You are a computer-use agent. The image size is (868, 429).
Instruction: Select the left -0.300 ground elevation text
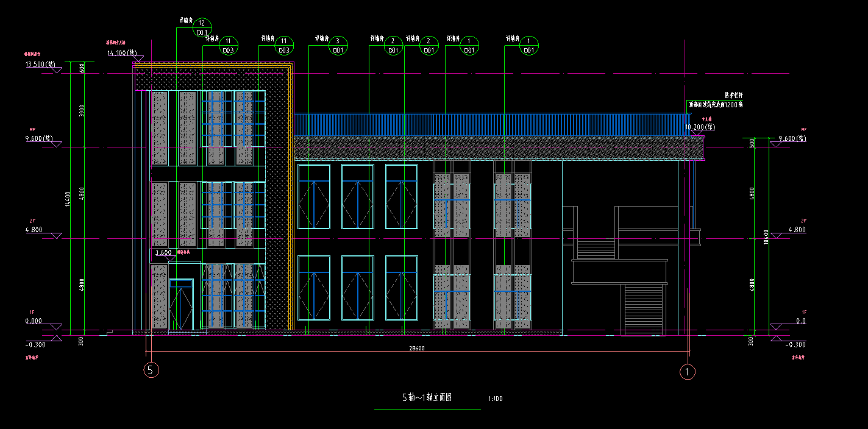pyautogui.click(x=34, y=344)
